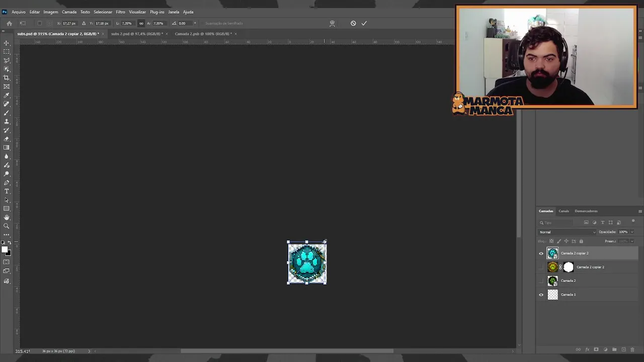Screen dimensions: 644x362
Task: Select the Object Selection tool
Action: click(7, 69)
